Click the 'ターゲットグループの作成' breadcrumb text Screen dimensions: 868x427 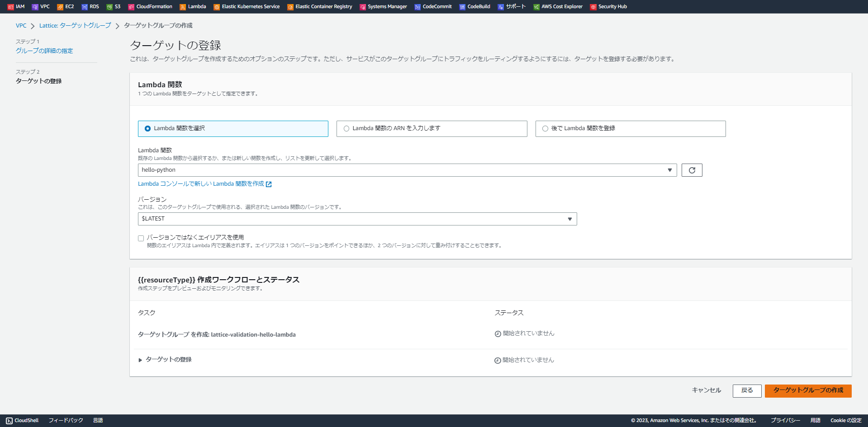coord(158,26)
